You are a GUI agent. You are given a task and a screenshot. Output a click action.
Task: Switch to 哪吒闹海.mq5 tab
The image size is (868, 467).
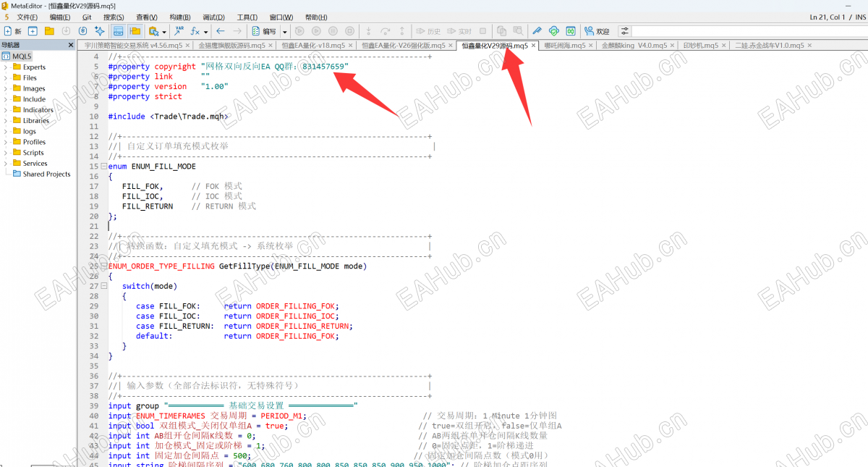coord(566,45)
